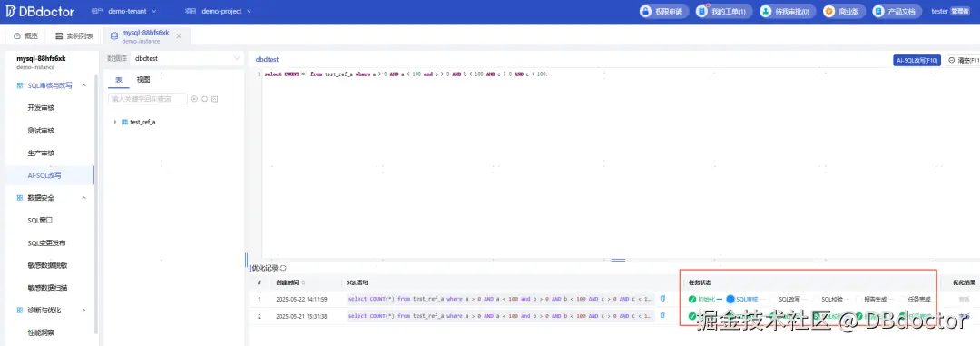The image size is (980, 346).
Task: Expand the test_ref_a table node
Action: (x=115, y=122)
